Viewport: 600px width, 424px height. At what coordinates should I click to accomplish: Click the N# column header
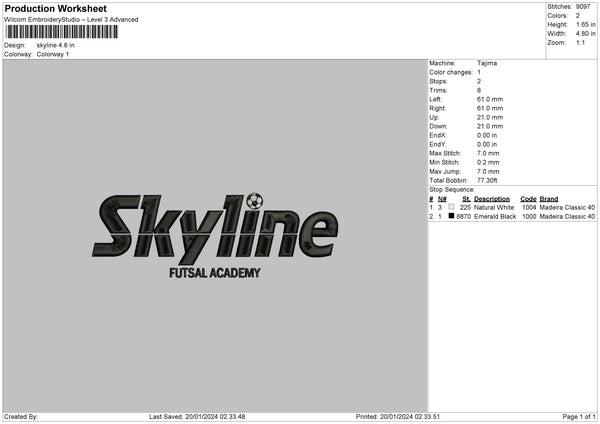tap(442, 199)
